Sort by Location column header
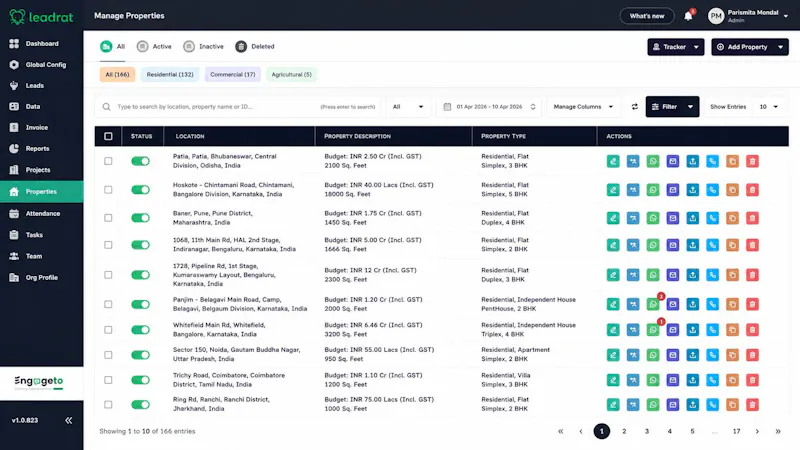This screenshot has height=450, width=800. [190, 136]
